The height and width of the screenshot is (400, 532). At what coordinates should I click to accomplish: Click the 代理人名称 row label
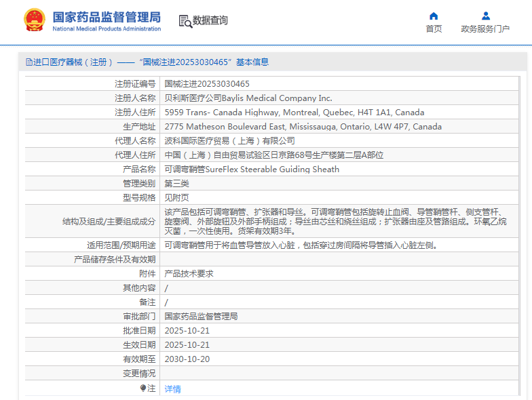(x=135, y=141)
